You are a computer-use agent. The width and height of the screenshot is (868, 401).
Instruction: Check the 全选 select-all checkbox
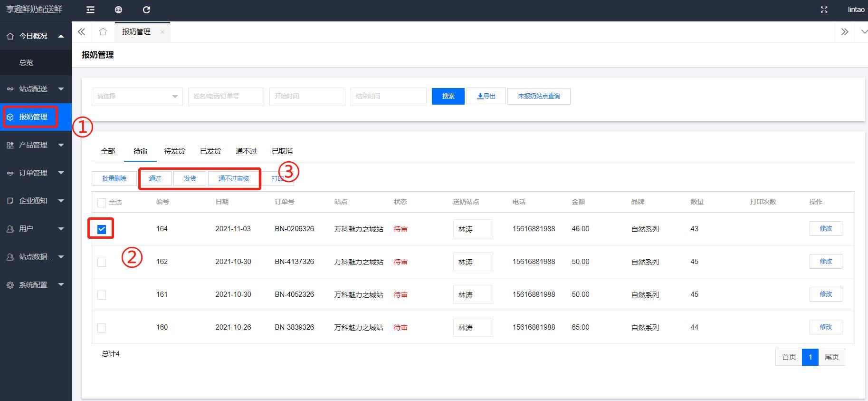click(x=102, y=203)
